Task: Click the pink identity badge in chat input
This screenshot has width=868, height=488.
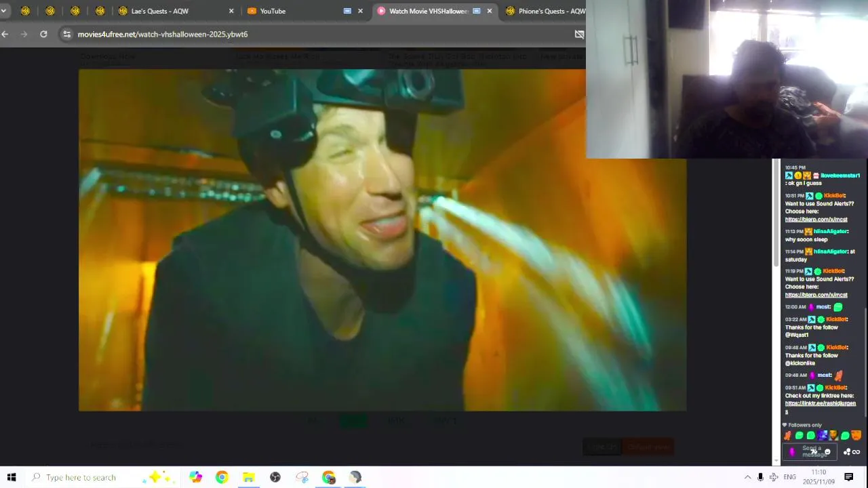Action: [x=791, y=452]
